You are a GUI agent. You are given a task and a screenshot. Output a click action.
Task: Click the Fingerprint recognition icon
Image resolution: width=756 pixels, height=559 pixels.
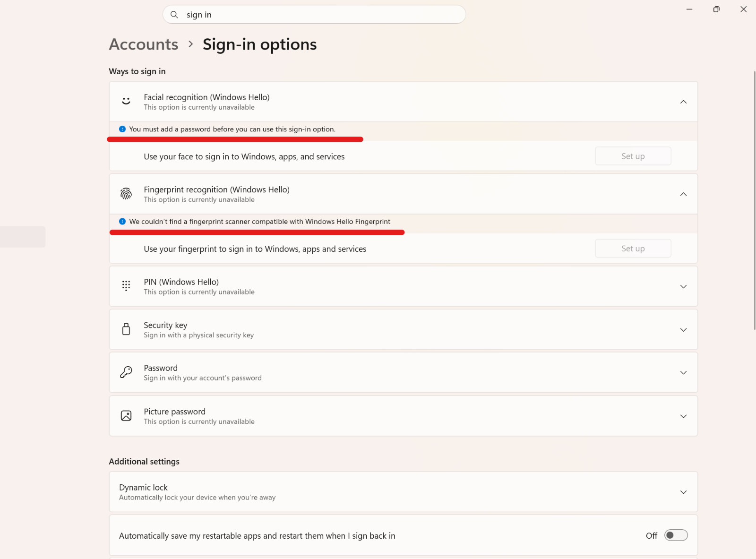point(126,194)
